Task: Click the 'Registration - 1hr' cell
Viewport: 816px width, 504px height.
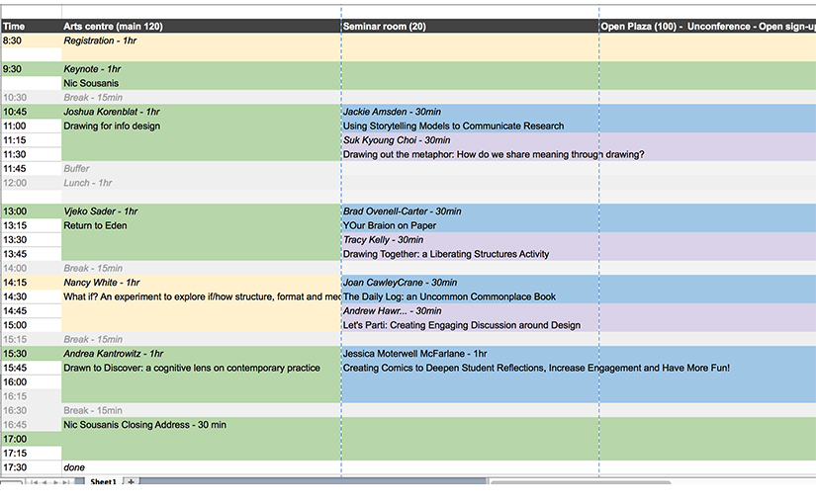Action: point(202,41)
